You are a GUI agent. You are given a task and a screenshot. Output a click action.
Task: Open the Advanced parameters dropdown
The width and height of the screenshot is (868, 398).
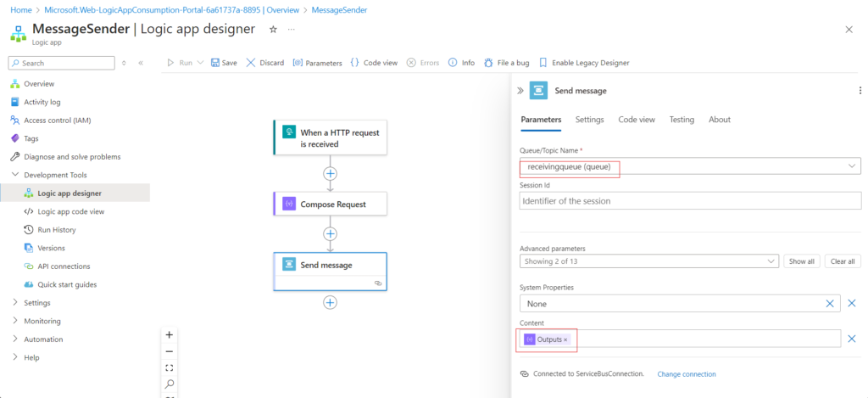point(649,261)
